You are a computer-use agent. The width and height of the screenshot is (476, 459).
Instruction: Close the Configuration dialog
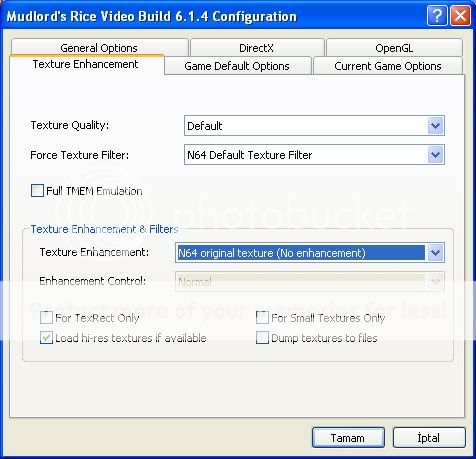click(460, 16)
